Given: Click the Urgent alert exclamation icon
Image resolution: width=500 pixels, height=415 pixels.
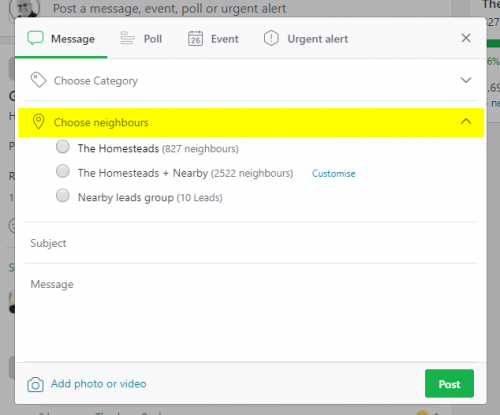Looking at the screenshot, I should coord(271,38).
